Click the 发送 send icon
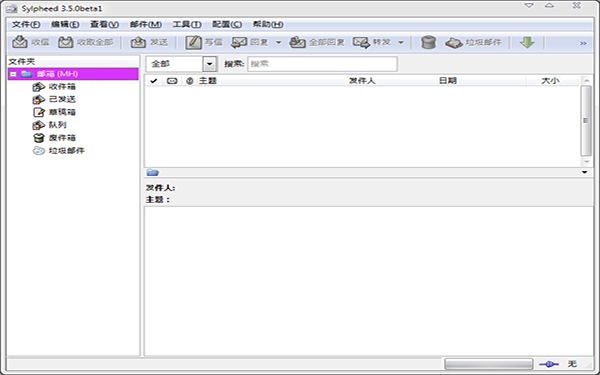 [138, 42]
